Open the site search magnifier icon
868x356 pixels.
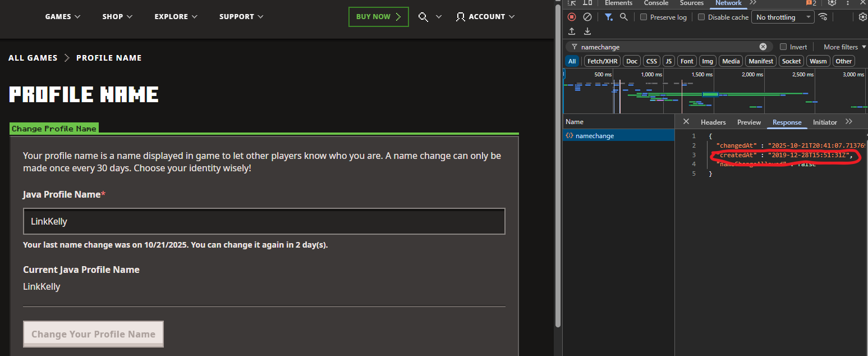424,17
